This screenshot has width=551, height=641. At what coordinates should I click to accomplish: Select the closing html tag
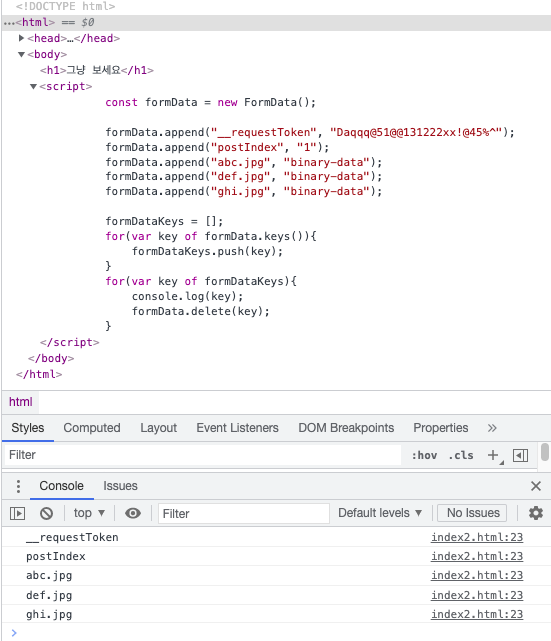pos(39,374)
